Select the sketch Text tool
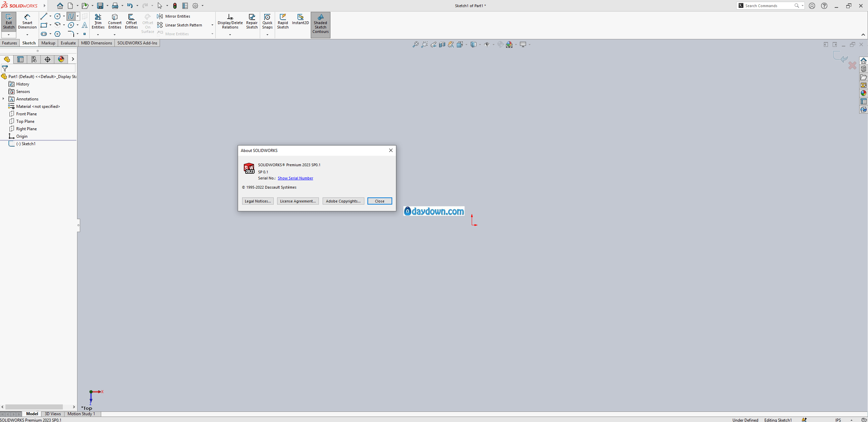Viewport: 868px width, 422px height. tap(85, 25)
